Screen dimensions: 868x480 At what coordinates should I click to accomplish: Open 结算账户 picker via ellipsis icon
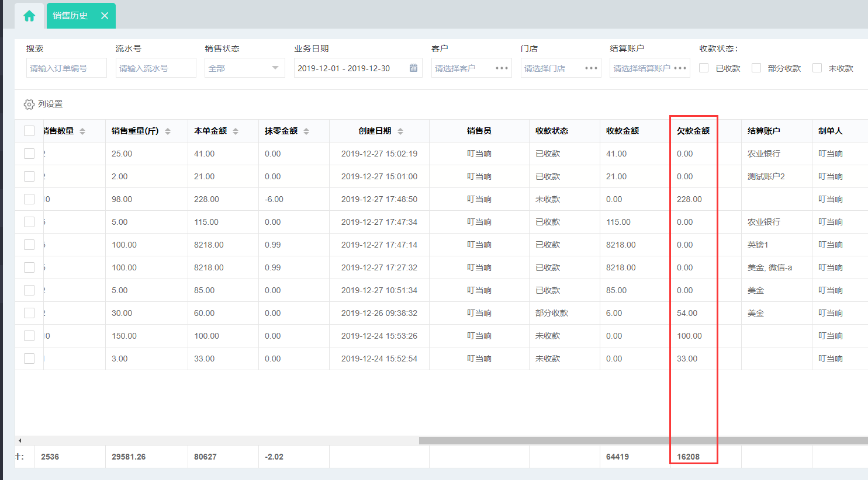(680, 68)
